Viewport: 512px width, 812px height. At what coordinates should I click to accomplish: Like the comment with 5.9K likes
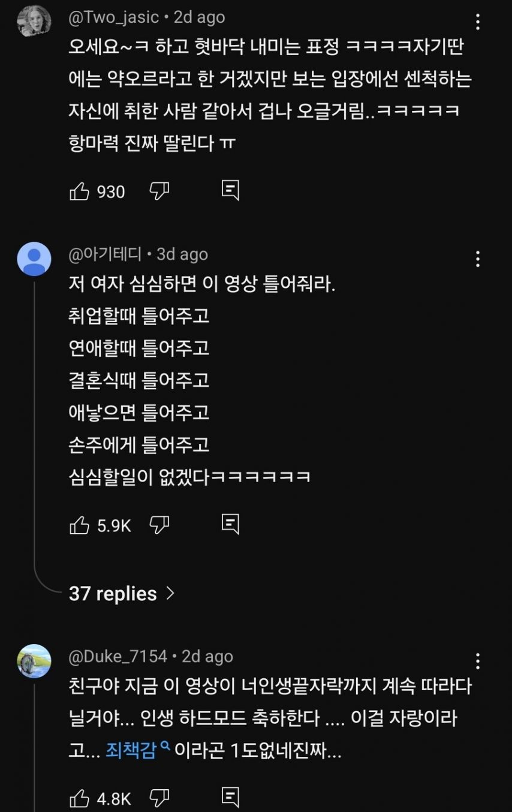pyautogui.click(x=80, y=525)
